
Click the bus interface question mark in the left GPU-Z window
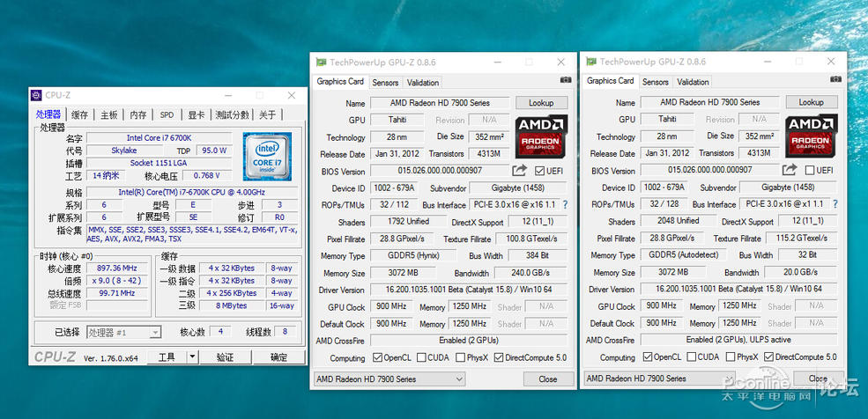click(565, 204)
